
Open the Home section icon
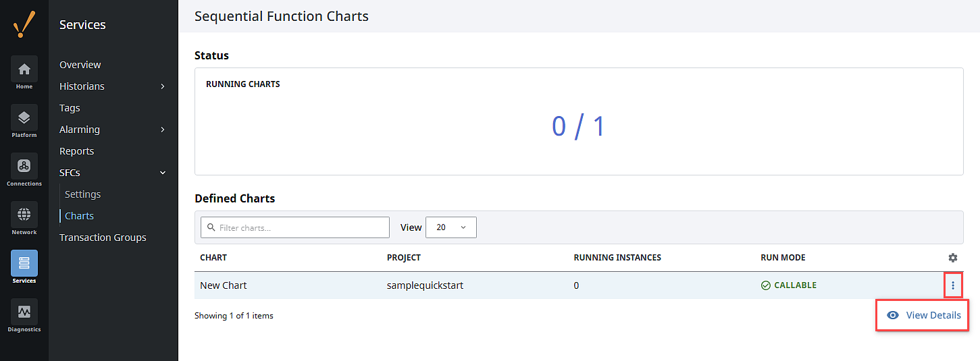coord(24,69)
